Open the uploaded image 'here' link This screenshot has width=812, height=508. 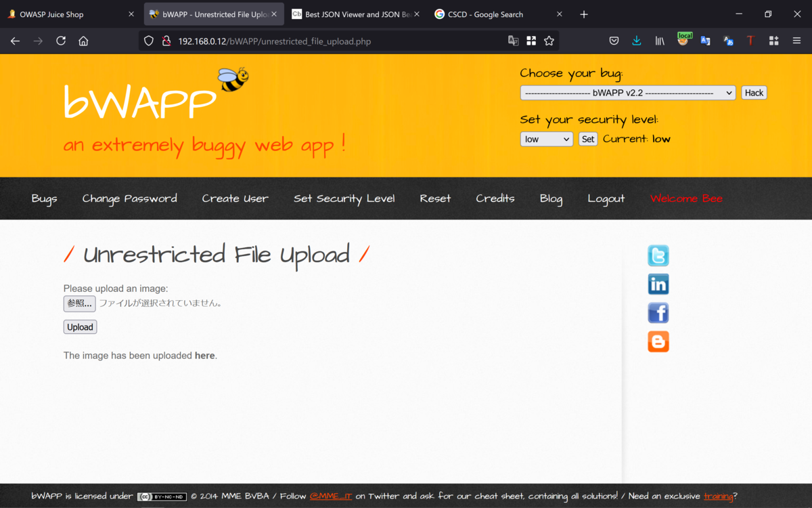(x=204, y=356)
